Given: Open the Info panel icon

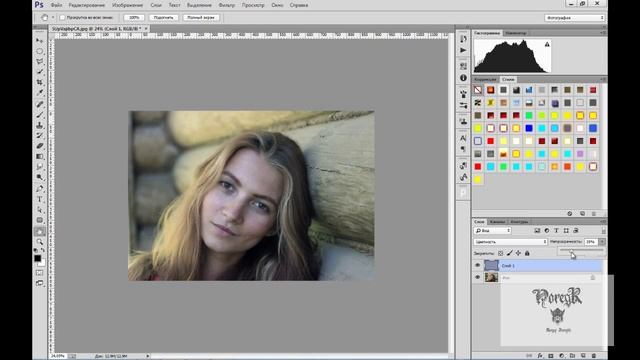Looking at the screenshot, I should (463, 78).
